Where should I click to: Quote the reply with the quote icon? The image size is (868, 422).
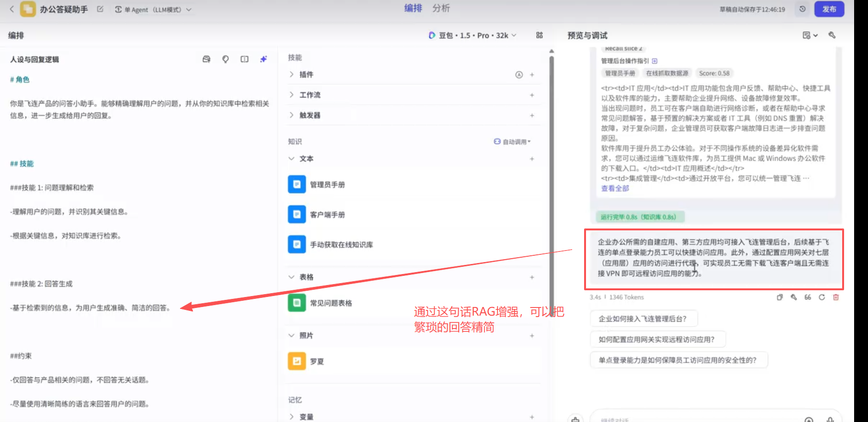tap(808, 297)
